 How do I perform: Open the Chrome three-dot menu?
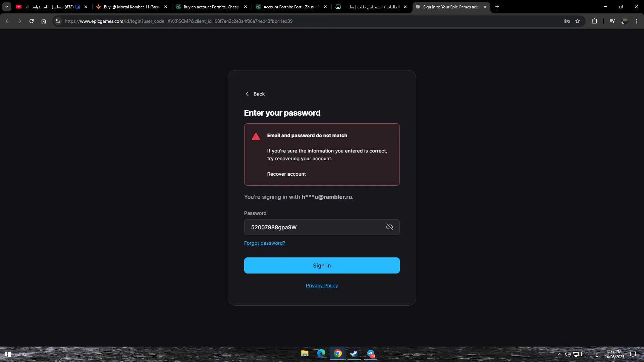click(637, 21)
